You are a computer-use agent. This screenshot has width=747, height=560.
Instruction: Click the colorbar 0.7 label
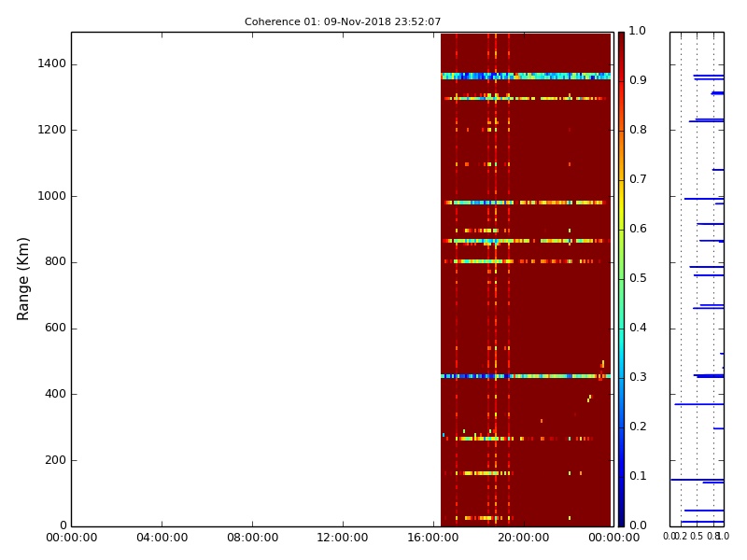[638, 179]
